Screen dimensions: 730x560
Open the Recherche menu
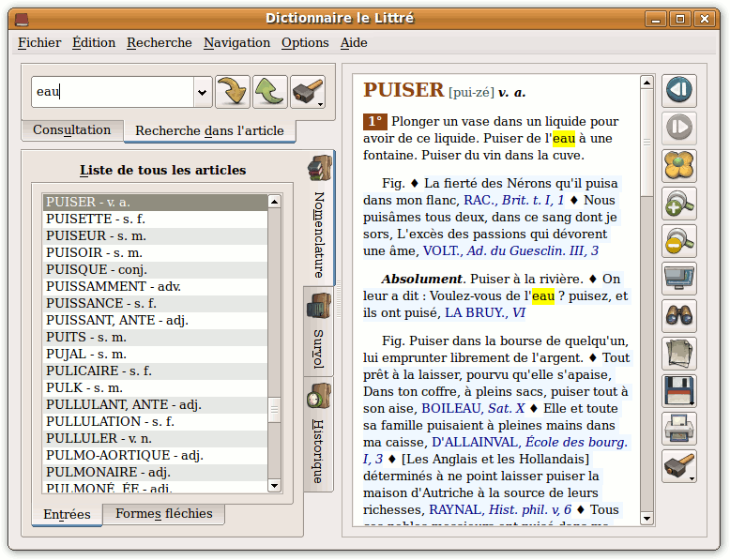(160, 43)
